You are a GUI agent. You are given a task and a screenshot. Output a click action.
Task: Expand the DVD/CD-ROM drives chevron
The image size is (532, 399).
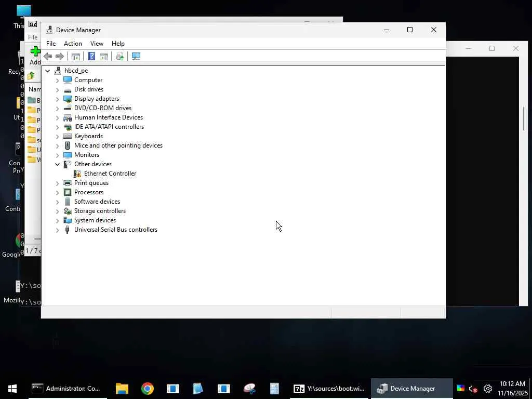[57, 108]
